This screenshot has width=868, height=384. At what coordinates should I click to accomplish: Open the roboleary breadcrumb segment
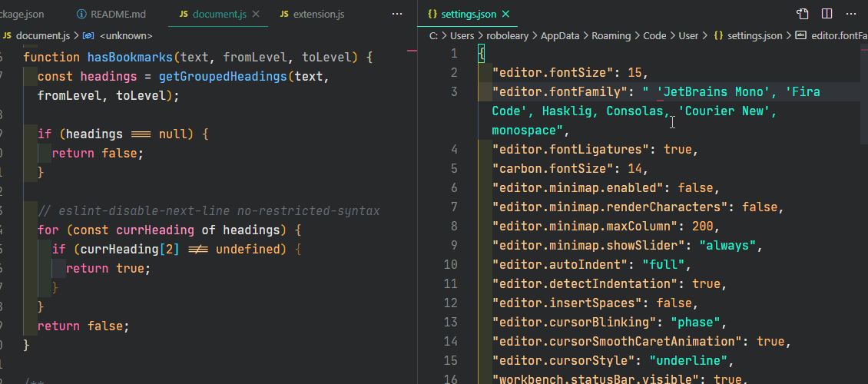(x=509, y=35)
